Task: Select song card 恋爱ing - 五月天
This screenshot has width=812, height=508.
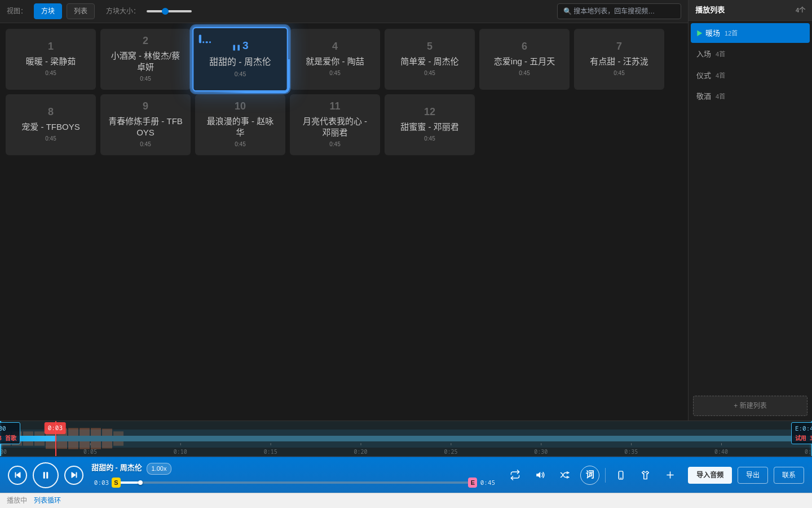Action: pos(524,59)
